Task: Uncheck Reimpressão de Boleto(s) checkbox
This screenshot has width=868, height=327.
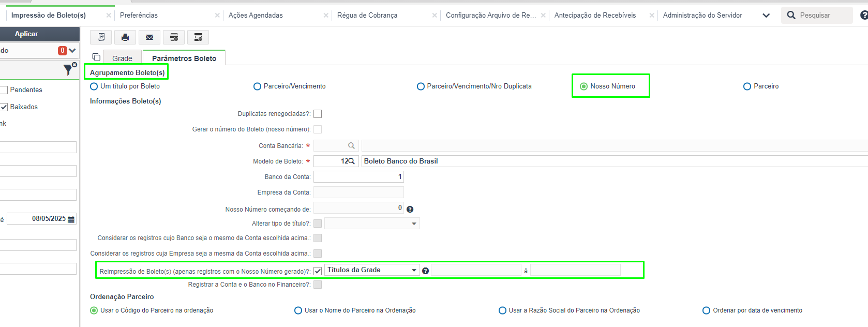Action: click(318, 271)
